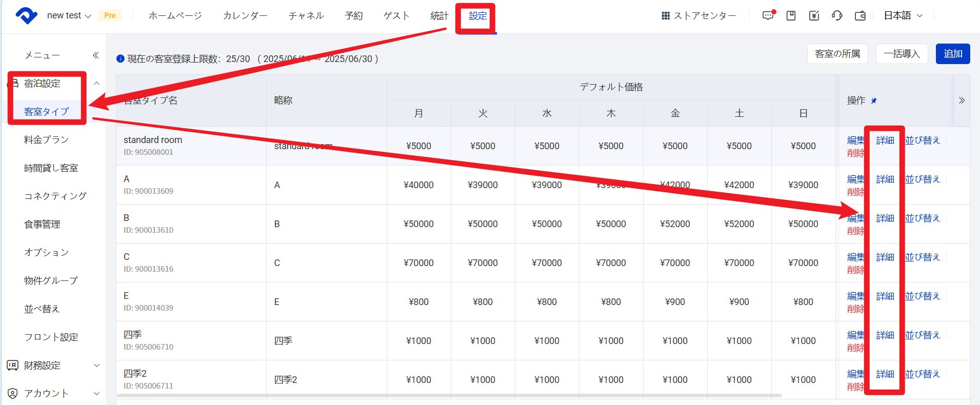This screenshot has height=405, width=980.
Task: Click the アカウント sidebar icon
Action: tap(13, 393)
